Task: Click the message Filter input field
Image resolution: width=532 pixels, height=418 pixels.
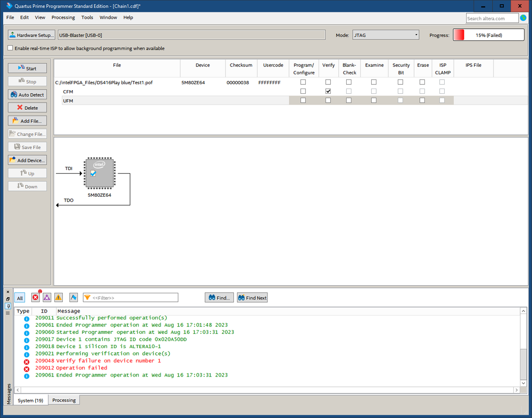Action: (130, 298)
